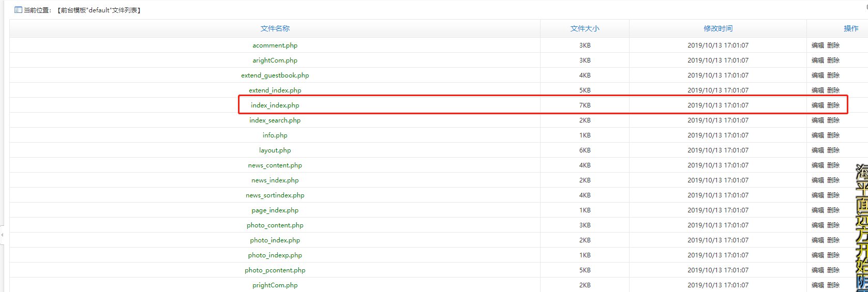Edit news_index.php

pyautogui.click(x=817, y=180)
